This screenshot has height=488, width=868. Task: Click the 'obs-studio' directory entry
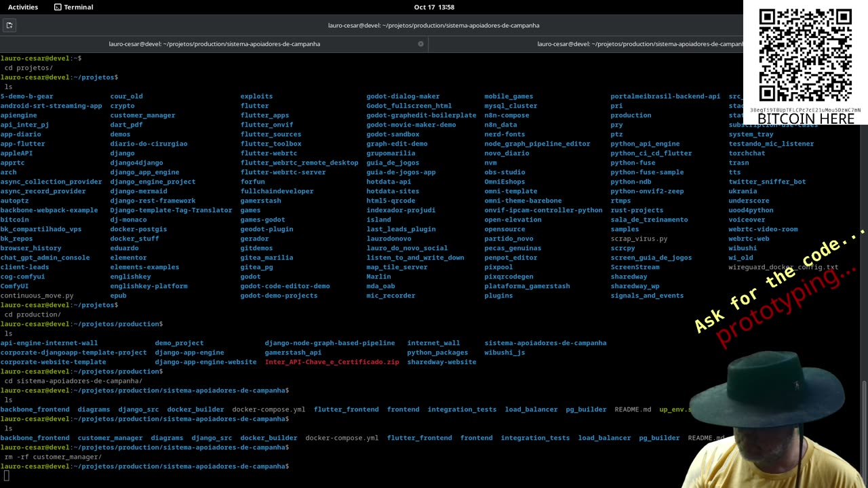tap(505, 172)
